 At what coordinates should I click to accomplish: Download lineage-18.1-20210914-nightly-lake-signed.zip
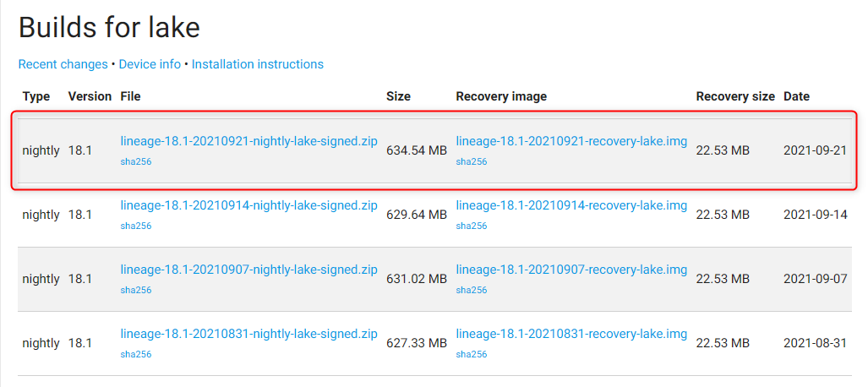248,205
